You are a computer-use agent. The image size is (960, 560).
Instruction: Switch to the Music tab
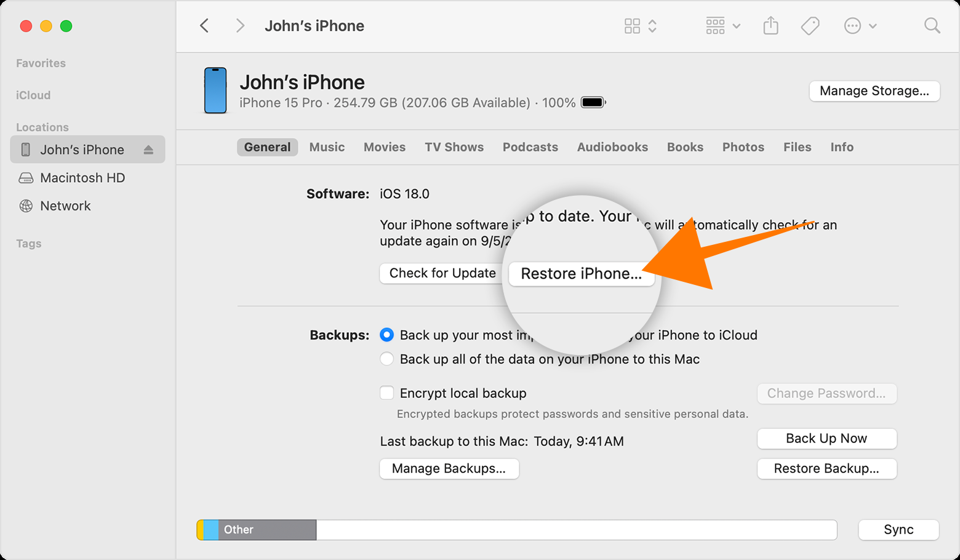327,147
